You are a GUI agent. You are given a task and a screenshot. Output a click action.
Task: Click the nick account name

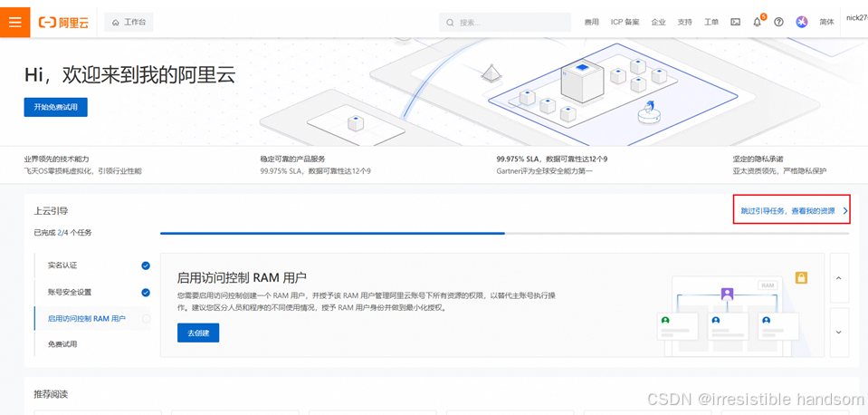pos(856,18)
